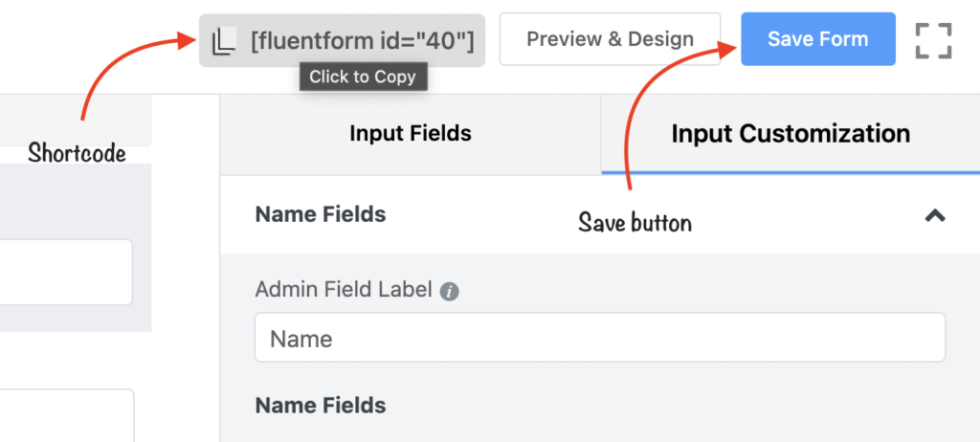Click the handwritten Shortcode annotation label
980x442 pixels.
(x=77, y=153)
